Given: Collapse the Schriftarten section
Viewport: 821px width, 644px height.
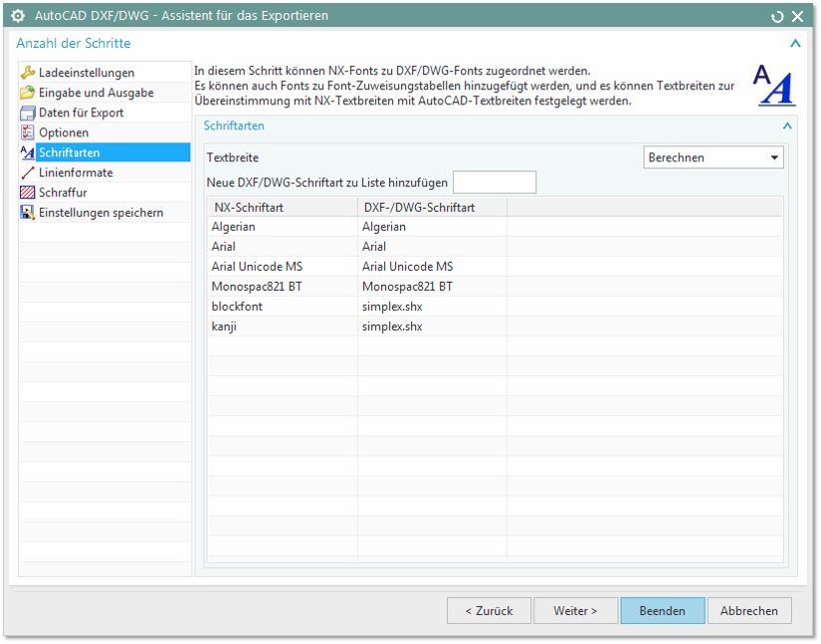Looking at the screenshot, I should (x=787, y=126).
